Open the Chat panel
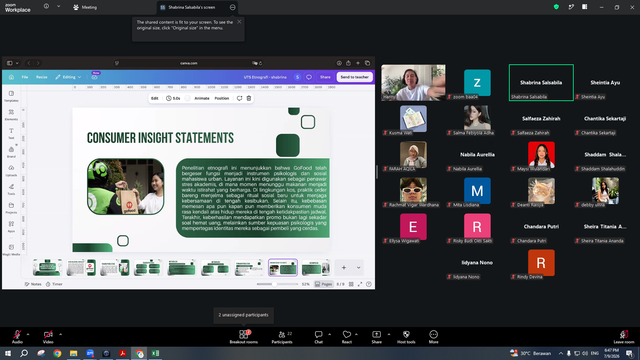 pos(318,336)
